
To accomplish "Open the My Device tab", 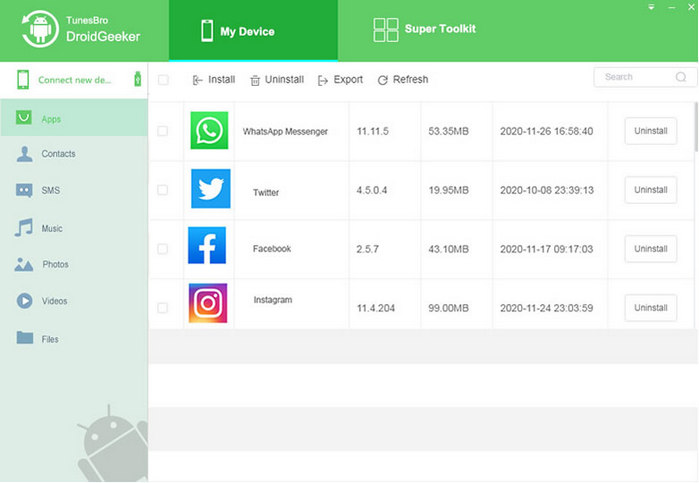I will (x=253, y=30).
